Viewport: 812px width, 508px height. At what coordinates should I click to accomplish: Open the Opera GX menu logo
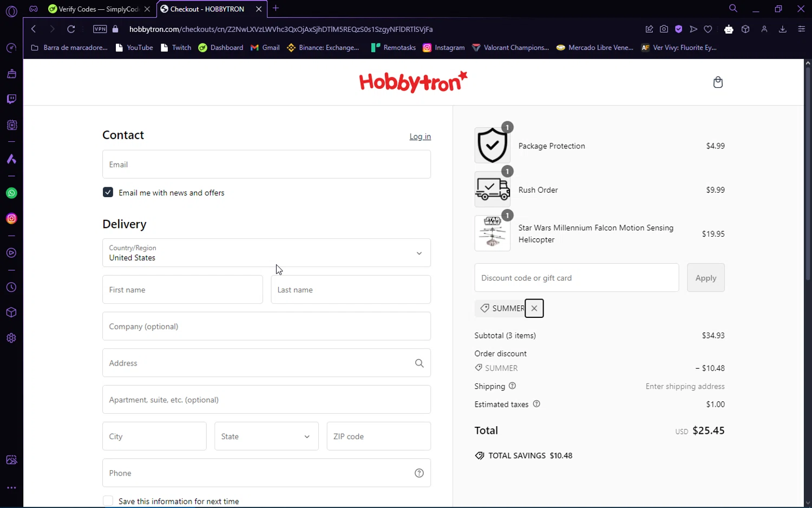pyautogui.click(x=11, y=11)
